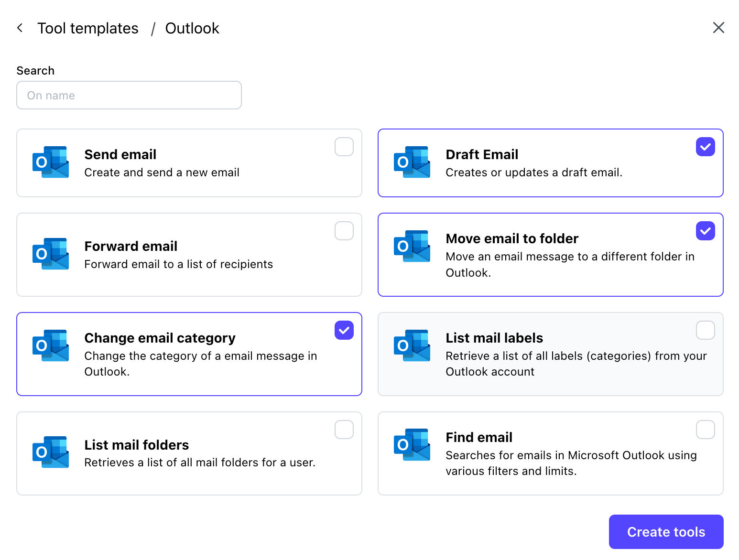739x560 pixels.
Task: Enable the Send email checkbox
Action: point(344,147)
